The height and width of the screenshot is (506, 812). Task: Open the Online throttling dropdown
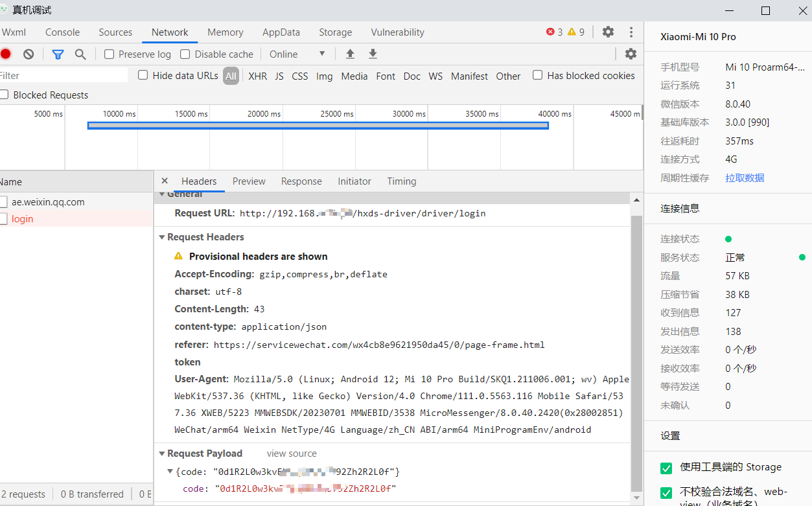tap(297, 54)
